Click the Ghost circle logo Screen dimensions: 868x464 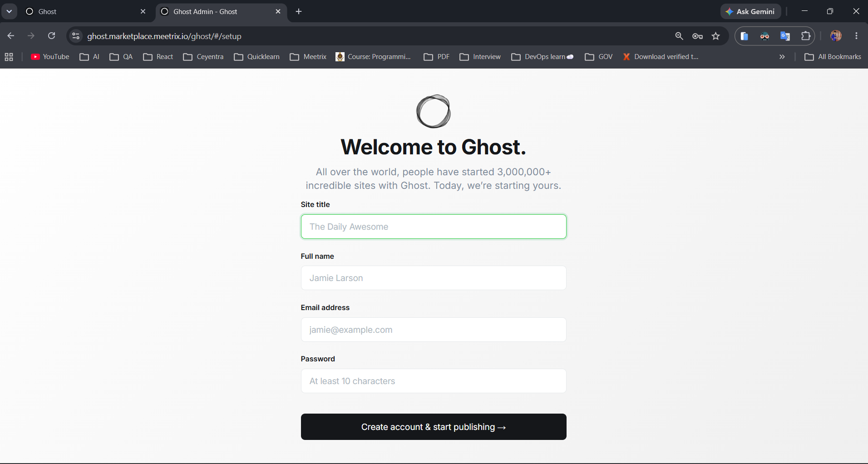pos(434,111)
